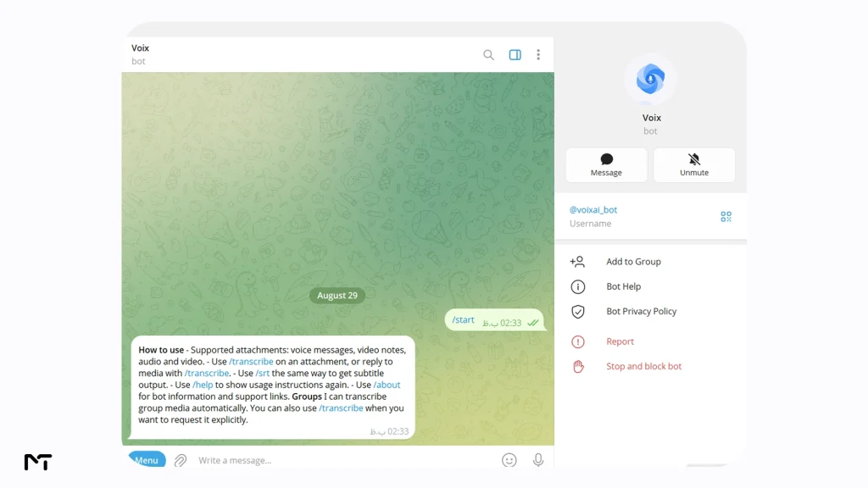This screenshot has height=488, width=868.
Task: Open the bot Menu button
Action: 147,460
